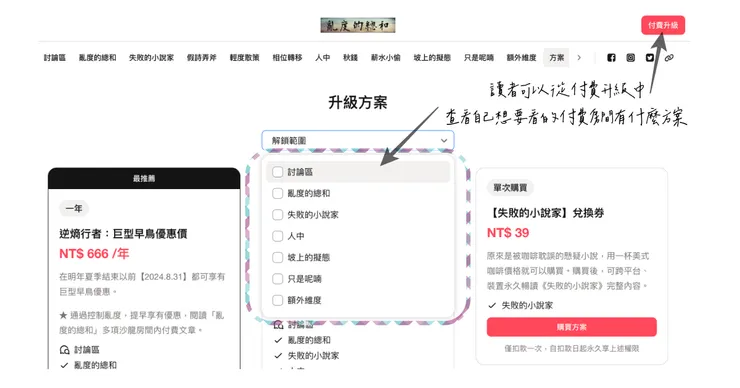740x388 pixels.
Task: Open the 薪水小偷 tab
Action: 386,58
